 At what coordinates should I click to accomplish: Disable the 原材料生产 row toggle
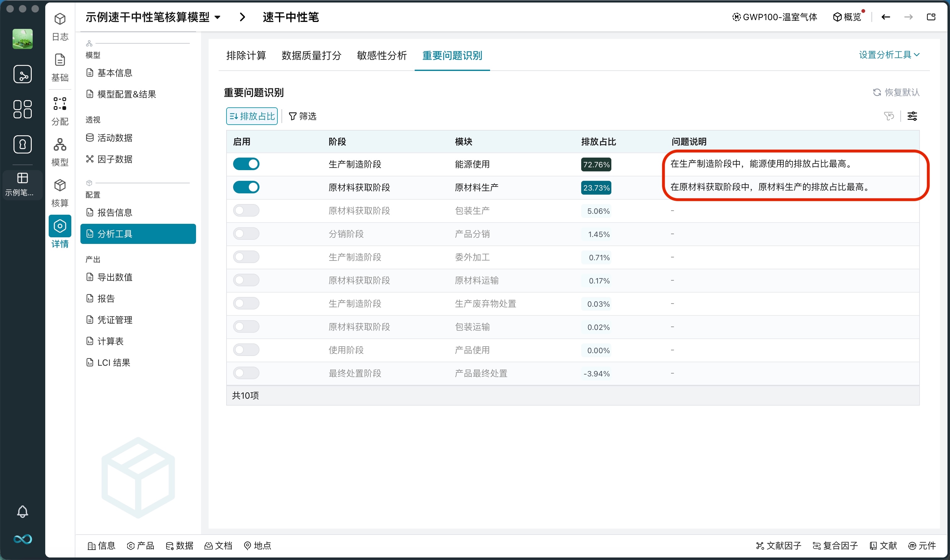click(x=246, y=187)
